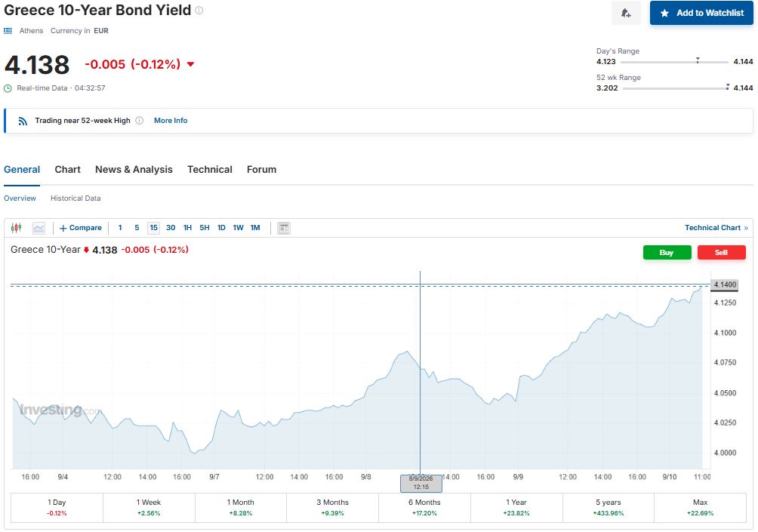Go to the News & Analysis tab

pos(134,170)
